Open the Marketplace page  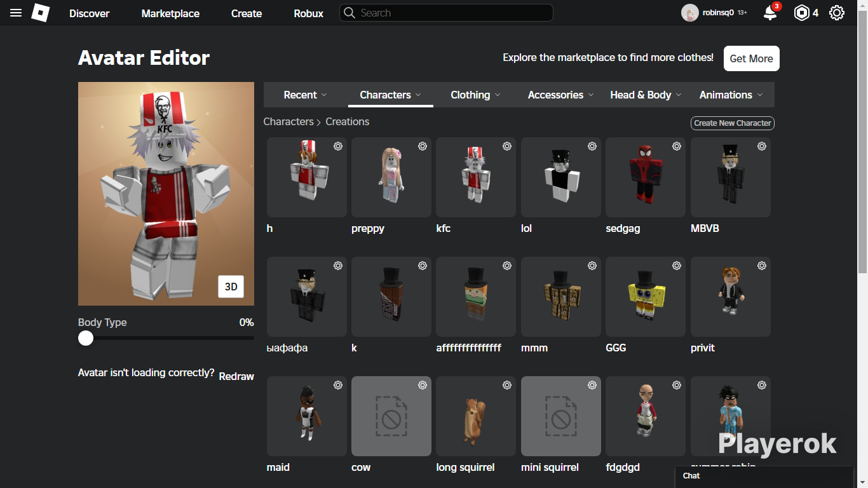click(x=170, y=13)
